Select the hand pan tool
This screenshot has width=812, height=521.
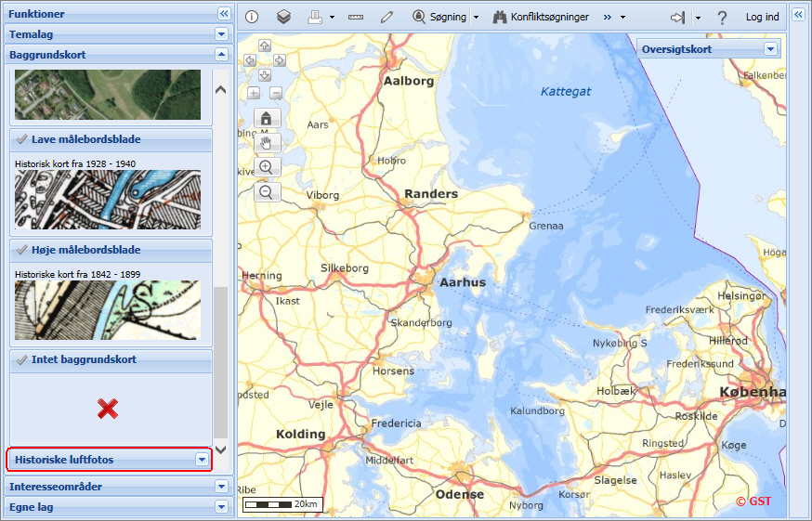[x=267, y=143]
